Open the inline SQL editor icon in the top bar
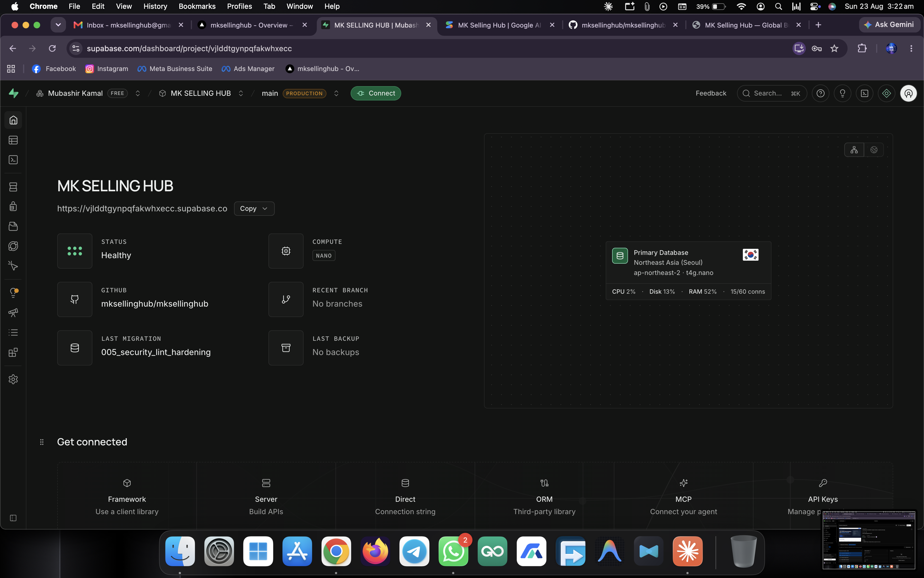Screen dimensions: 924x578 pos(864,93)
